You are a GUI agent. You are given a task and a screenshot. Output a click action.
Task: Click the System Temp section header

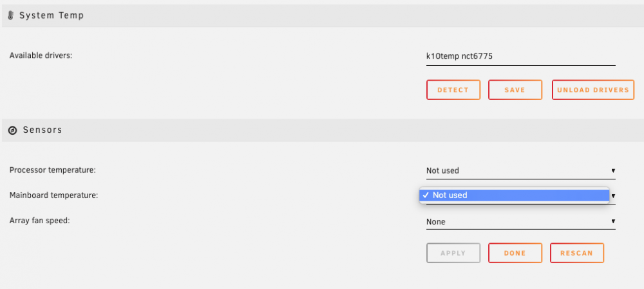point(323,15)
